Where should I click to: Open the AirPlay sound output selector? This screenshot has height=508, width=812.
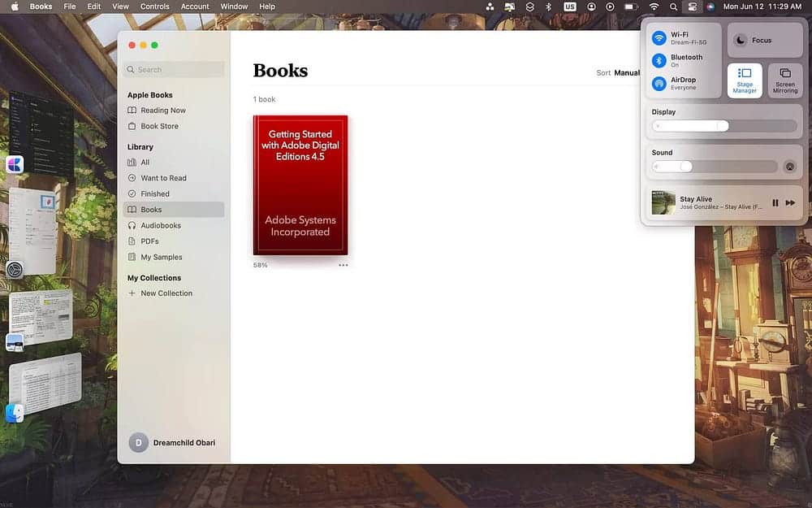pyautogui.click(x=790, y=166)
